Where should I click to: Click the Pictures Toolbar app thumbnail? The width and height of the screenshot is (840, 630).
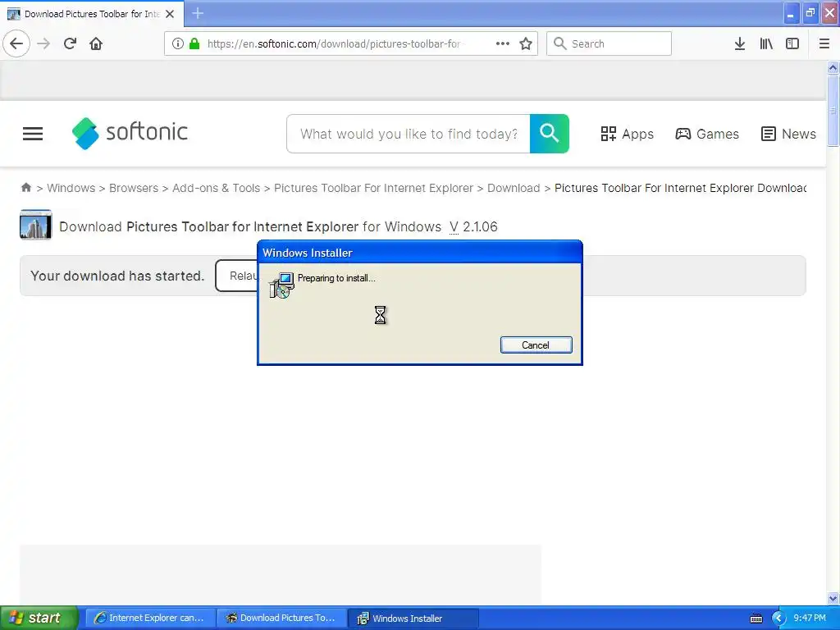click(x=35, y=225)
